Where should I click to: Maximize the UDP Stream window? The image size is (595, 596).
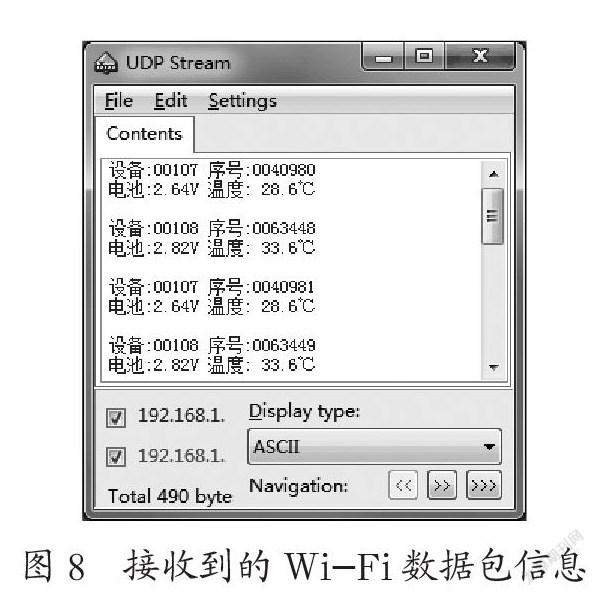click(x=424, y=57)
